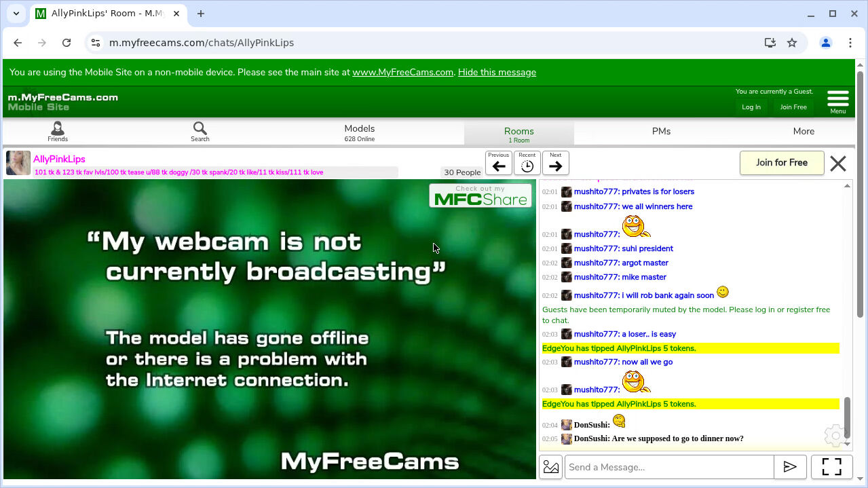Click the Hide this message link

497,73
